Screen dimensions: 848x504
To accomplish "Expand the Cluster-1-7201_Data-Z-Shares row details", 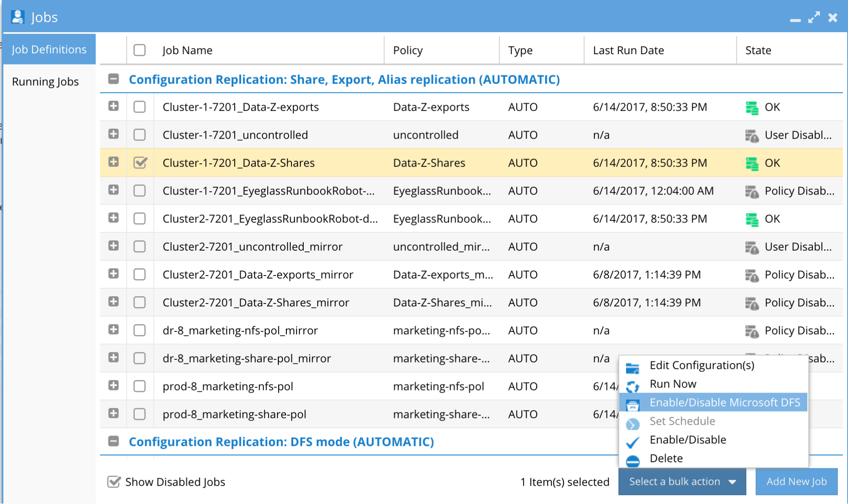I will pos(113,162).
